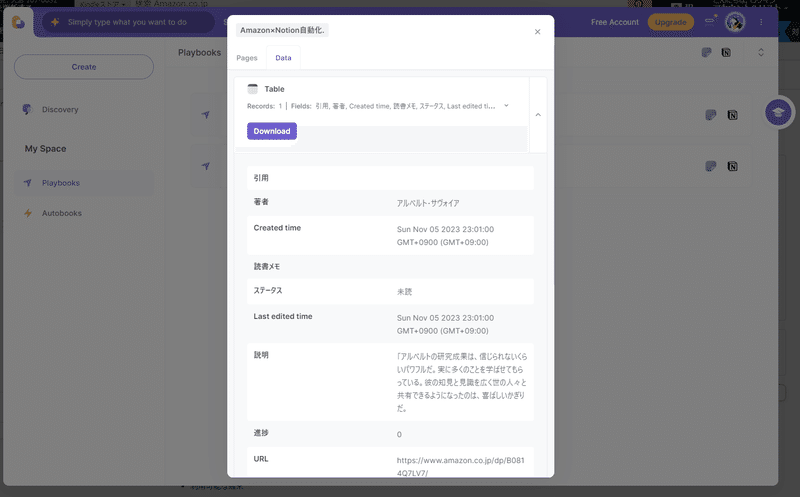The height and width of the screenshot is (497, 800).
Task: Click the second playbook paper plane icon
Action: [x=206, y=166]
